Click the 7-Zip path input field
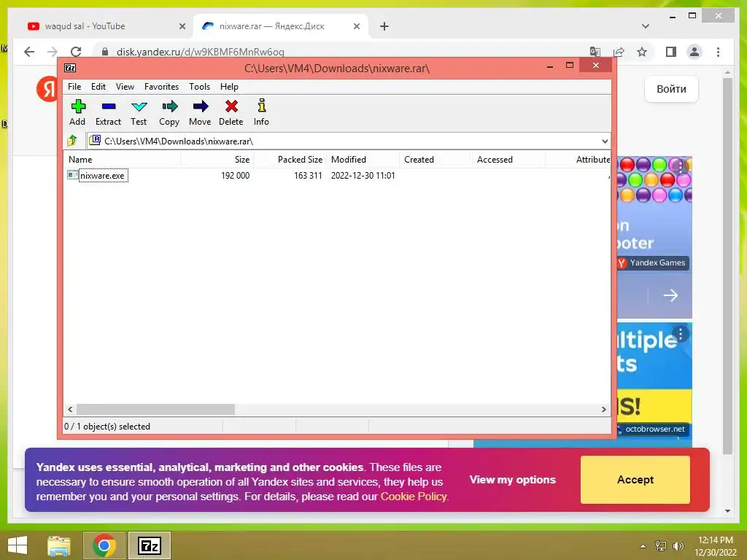747x560 pixels. point(348,141)
